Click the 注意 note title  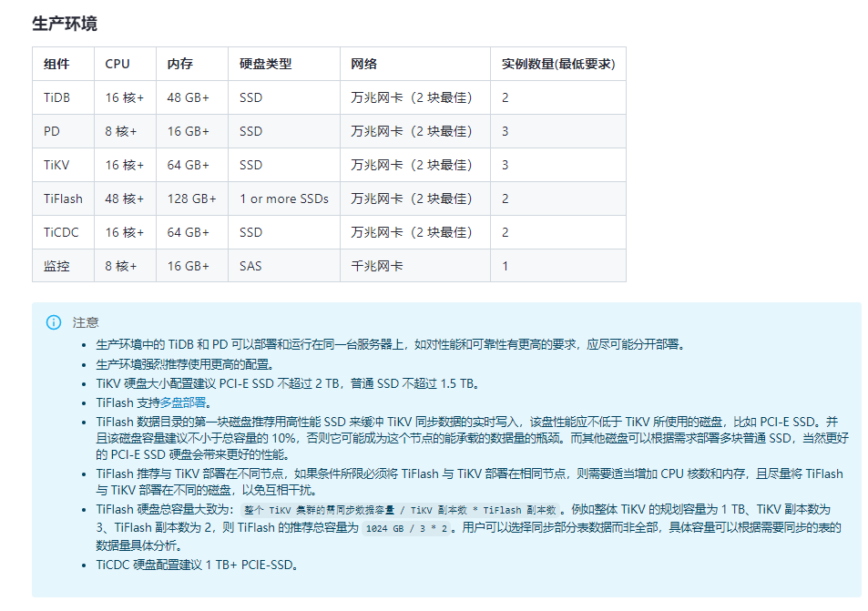[86, 322]
